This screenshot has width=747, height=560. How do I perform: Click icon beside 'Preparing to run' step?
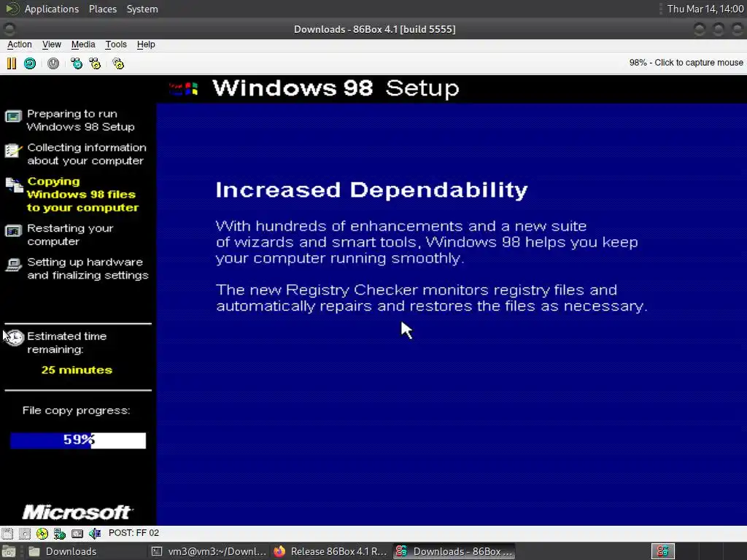pos(13,116)
